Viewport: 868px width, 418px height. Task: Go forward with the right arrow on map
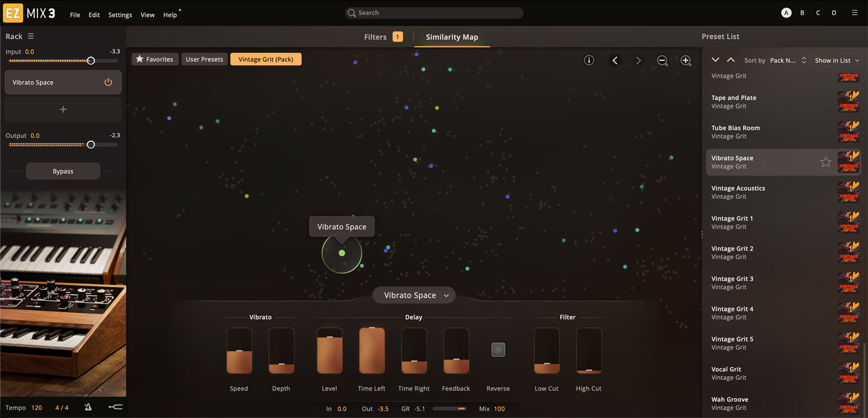click(x=639, y=60)
